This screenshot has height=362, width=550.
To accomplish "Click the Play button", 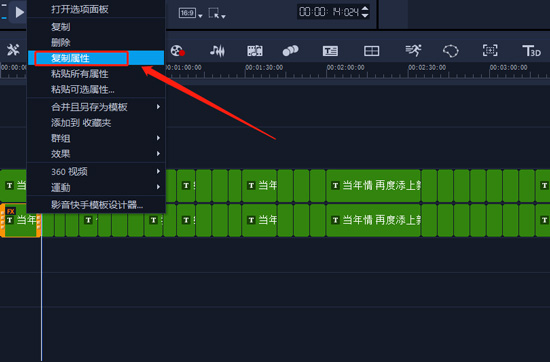I will point(19,13).
